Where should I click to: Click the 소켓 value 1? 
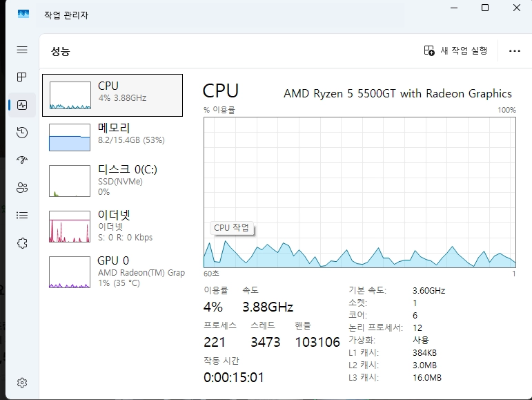[x=415, y=303]
